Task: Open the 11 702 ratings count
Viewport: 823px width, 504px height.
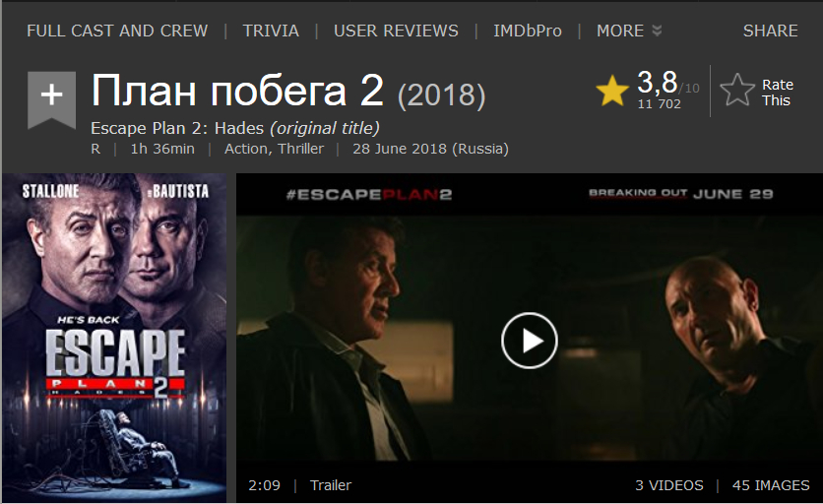Action: (x=660, y=104)
